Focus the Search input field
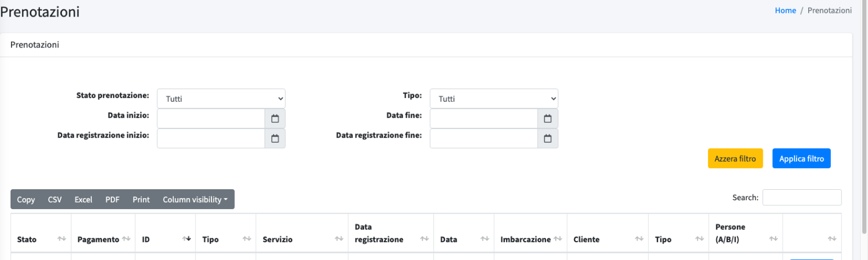The height and width of the screenshot is (260, 868). tap(802, 197)
